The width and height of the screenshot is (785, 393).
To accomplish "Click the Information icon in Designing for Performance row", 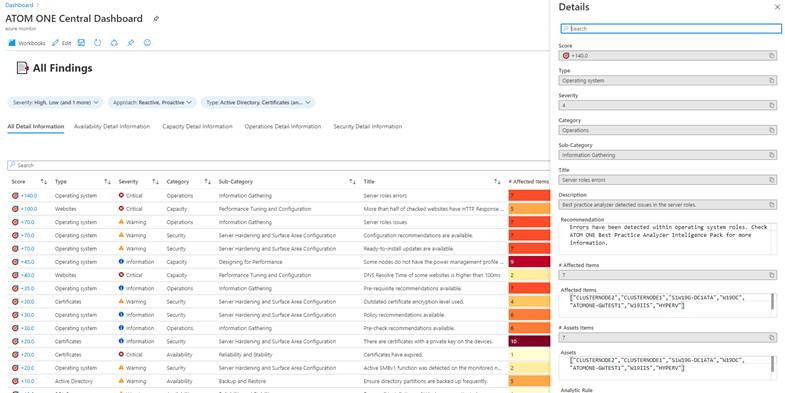I will [x=121, y=262].
